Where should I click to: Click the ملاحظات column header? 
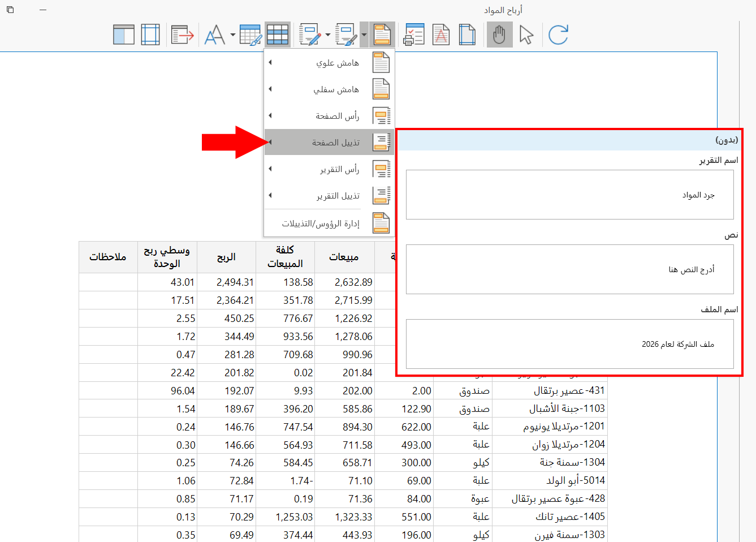(x=108, y=257)
